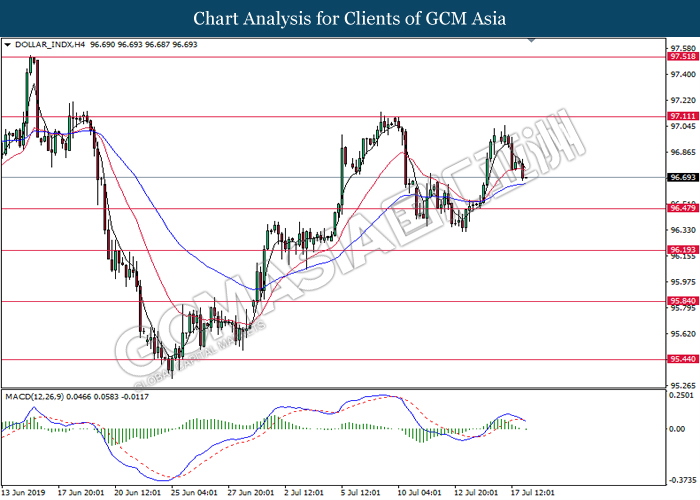The image size is (700, 500).
Task: Click the 95.265 value on price axis
Action: click(x=681, y=385)
